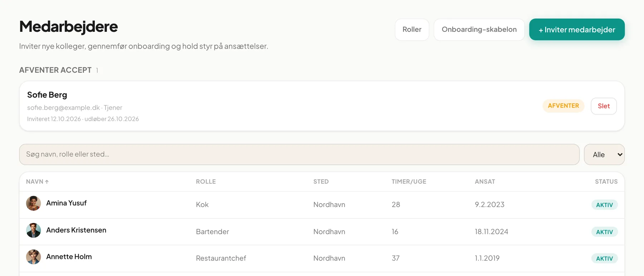The image size is (644, 276).
Task: Click the Sofie Berg invitation name
Action: point(47,95)
